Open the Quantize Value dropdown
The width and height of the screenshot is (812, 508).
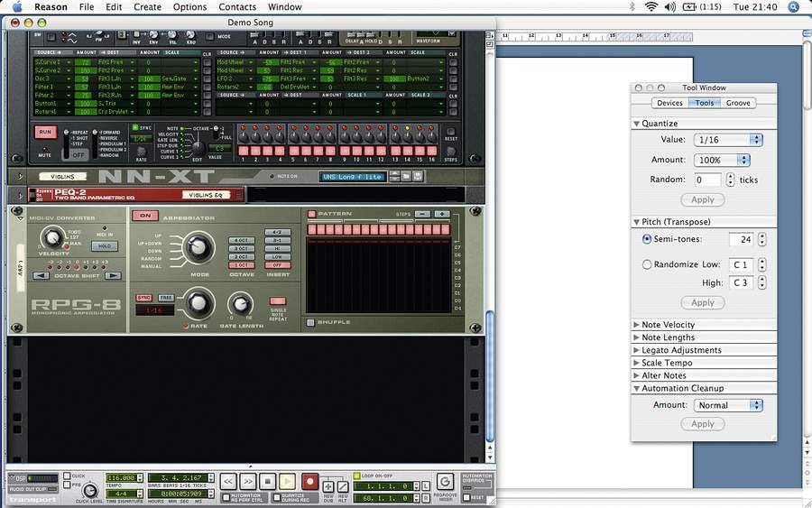tap(728, 140)
